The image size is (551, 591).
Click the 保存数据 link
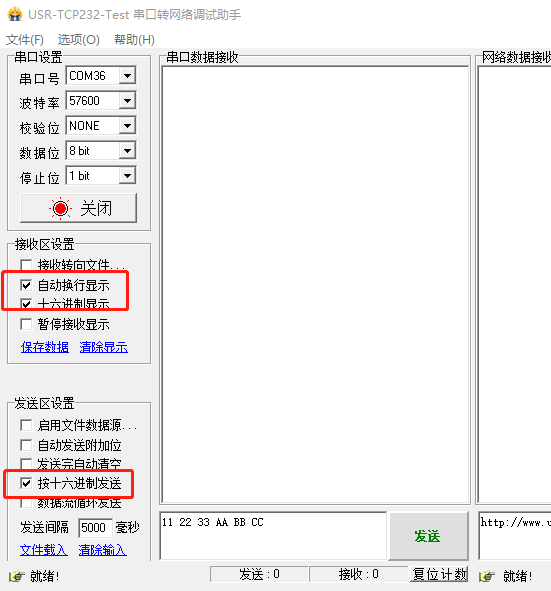tap(45, 347)
